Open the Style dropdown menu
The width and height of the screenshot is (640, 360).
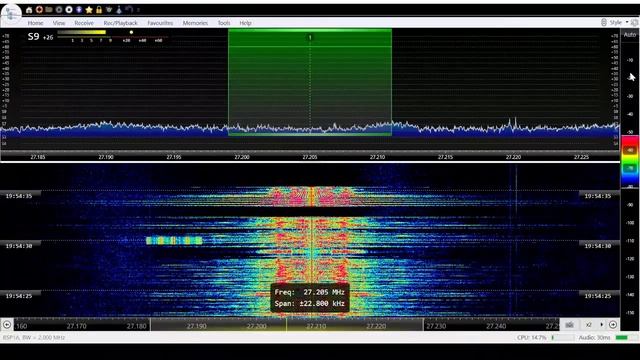(x=619, y=22)
